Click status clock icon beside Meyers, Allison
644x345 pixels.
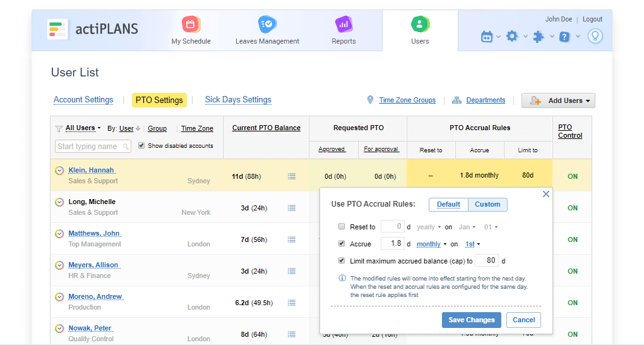pyautogui.click(x=59, y=265)
